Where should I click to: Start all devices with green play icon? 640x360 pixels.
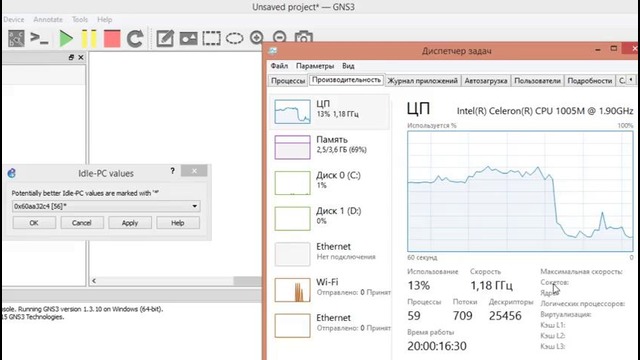66,39
